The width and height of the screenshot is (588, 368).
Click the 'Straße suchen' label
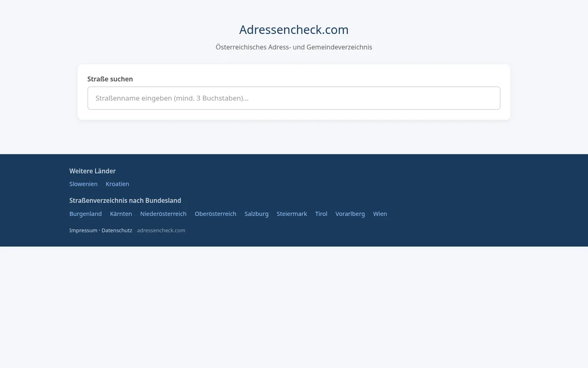[x=110, y=79]
